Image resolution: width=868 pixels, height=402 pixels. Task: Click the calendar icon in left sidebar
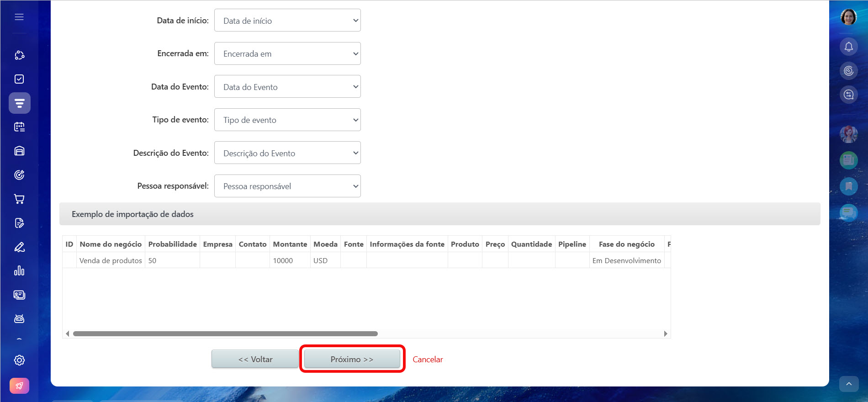coord(19,127)
